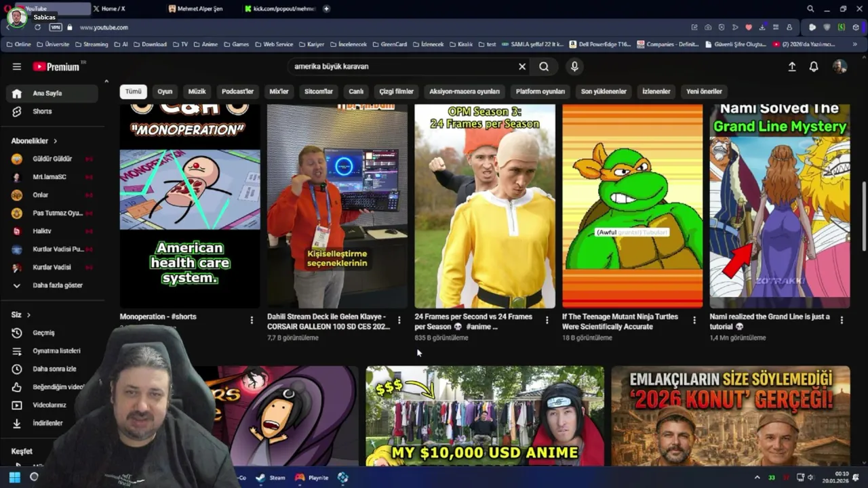Toggle the browser VPN badge
This screenshot has height=488, width=868.
click(x=55, y=27)
